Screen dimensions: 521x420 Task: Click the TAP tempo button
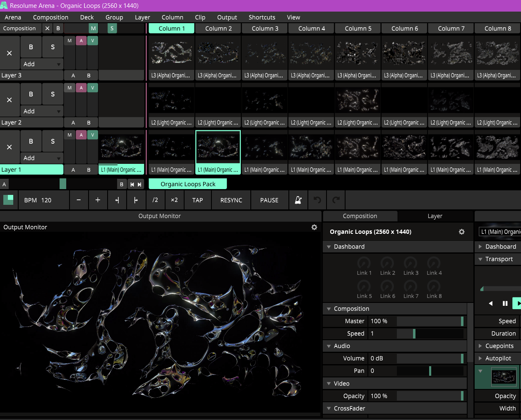[x=197, y=200]
